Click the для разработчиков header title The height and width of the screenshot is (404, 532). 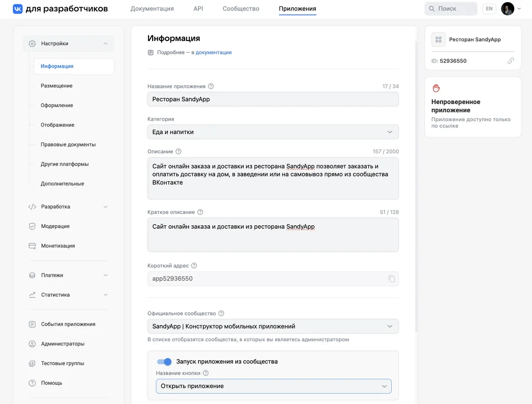click(67, 9)
